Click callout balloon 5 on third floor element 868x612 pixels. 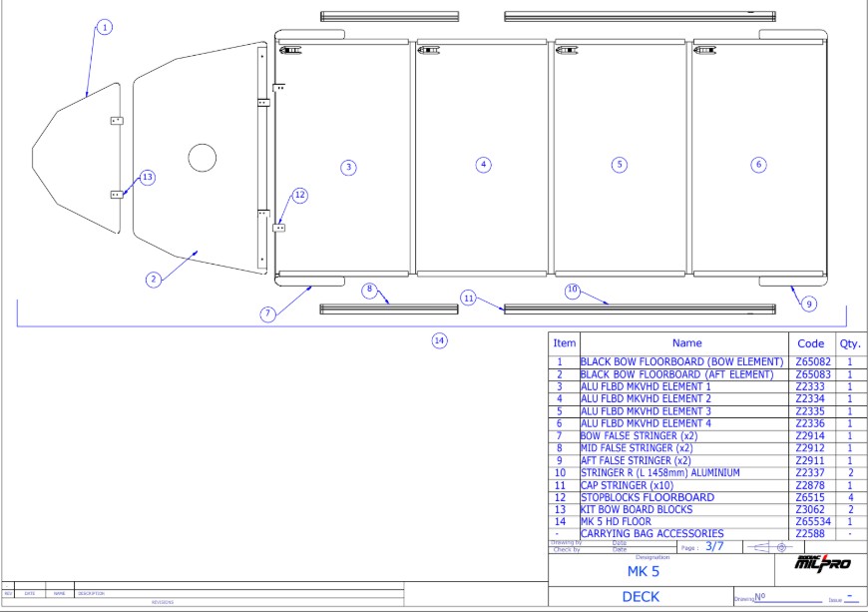[x=620, y=165]
